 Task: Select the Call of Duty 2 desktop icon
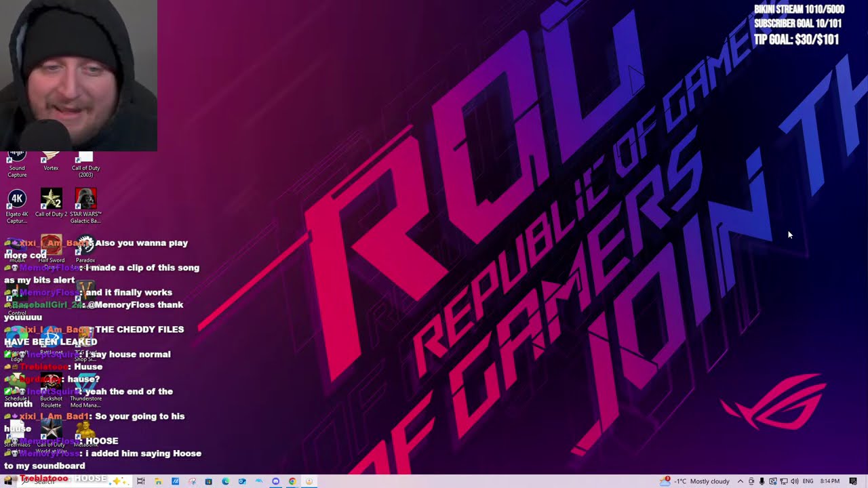52,203
